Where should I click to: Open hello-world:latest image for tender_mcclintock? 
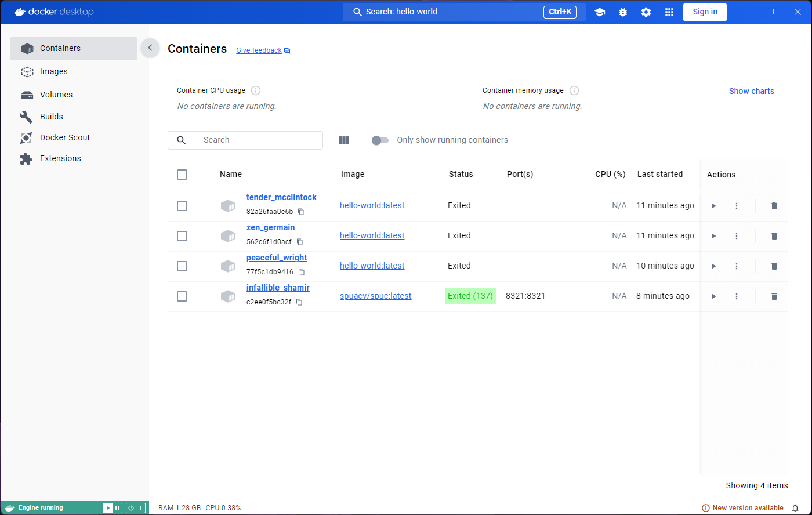(372, 205)
